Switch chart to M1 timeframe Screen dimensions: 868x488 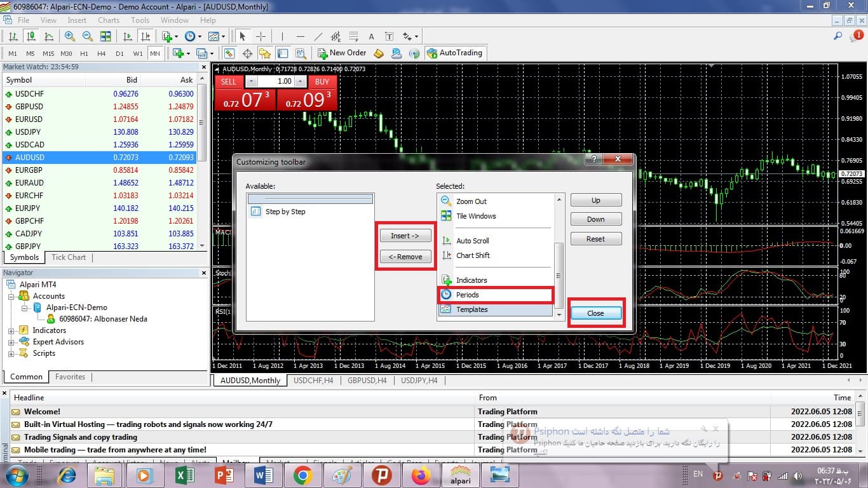(13, 53)
